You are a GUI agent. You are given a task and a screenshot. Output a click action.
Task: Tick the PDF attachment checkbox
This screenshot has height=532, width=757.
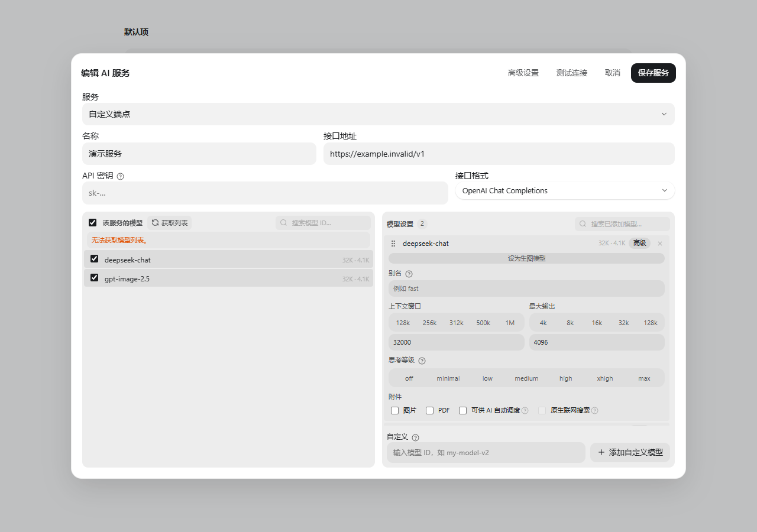click(x=430, y=410)
